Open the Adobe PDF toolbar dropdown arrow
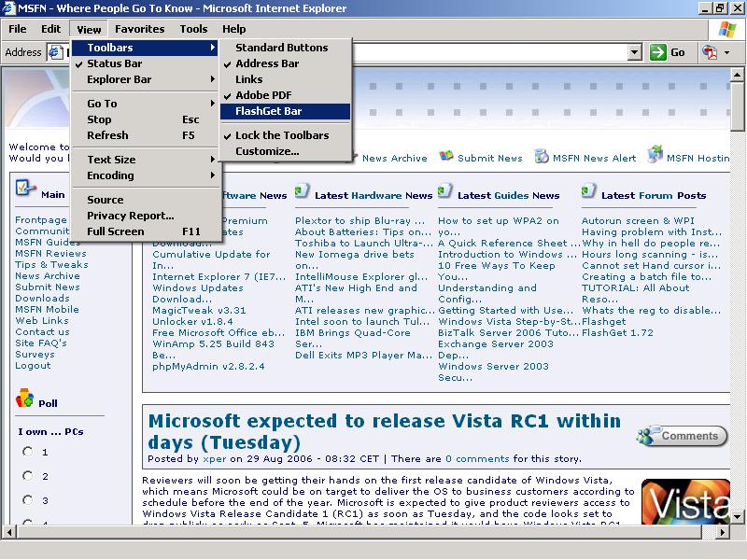The height and width of the screenshot is (560, 747). click(x=727, y=52)
